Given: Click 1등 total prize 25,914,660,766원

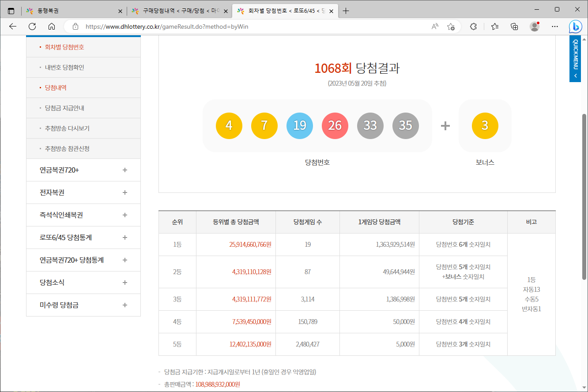Looking at the screenshot, I should tap(250, 245).
